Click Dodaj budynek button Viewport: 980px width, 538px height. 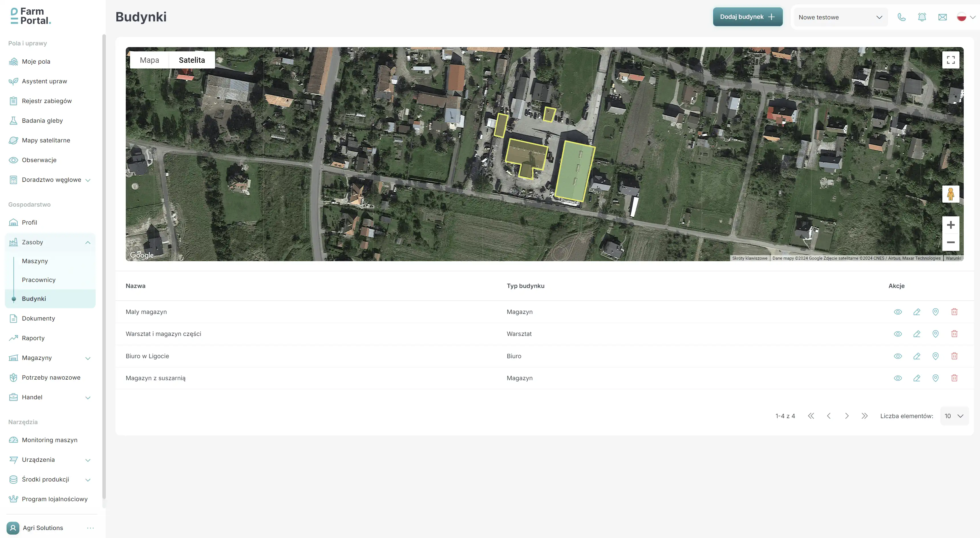coord(748,17)
